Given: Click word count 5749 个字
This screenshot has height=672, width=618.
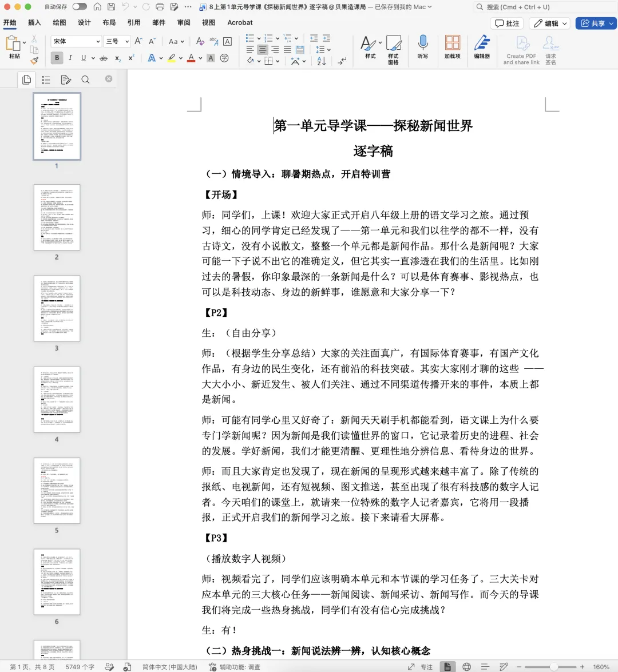Looking at the screenshot, I should coord(80,667).
